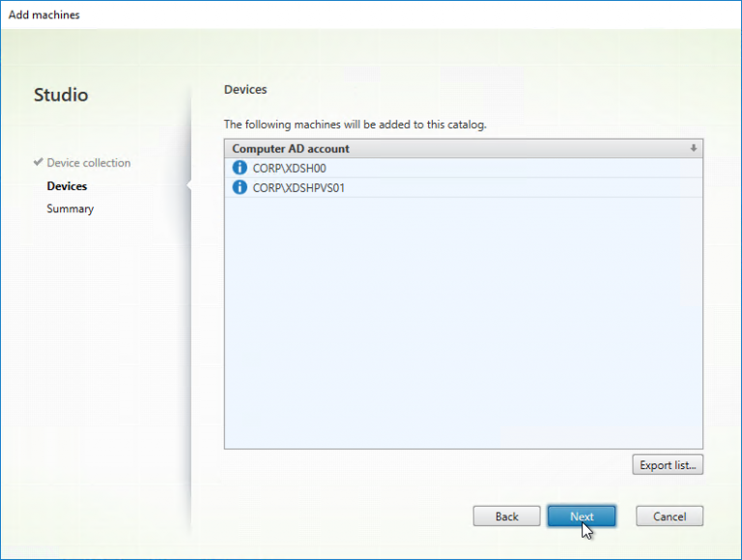Click the Studio title text
This screenshot has width=742, height=560.
[x=61, y=95]
